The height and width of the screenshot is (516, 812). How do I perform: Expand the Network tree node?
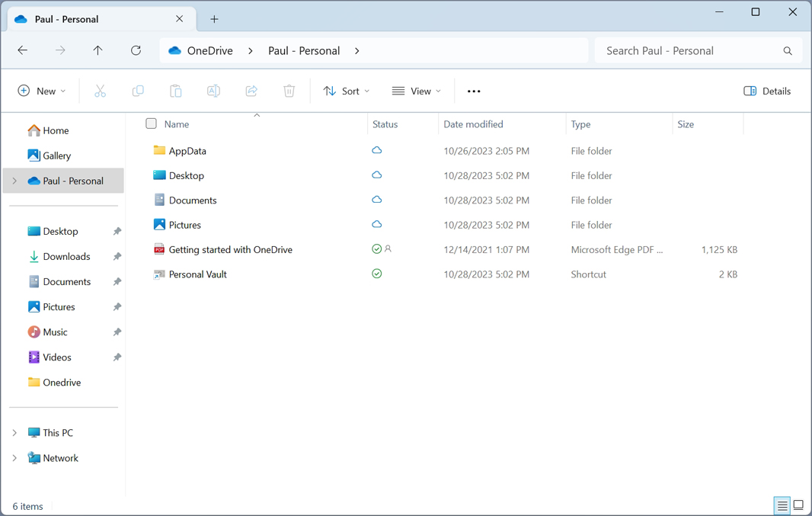coord(14,458)
